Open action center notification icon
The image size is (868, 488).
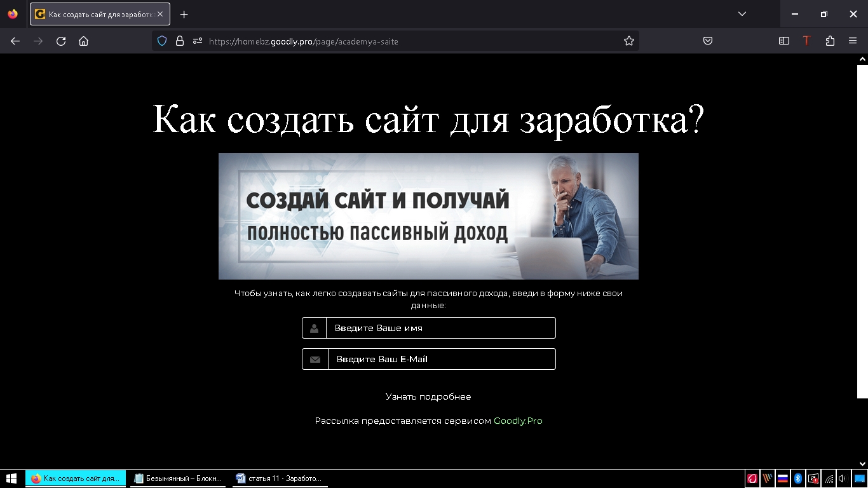pyautogui.click(x=859, y=478)
